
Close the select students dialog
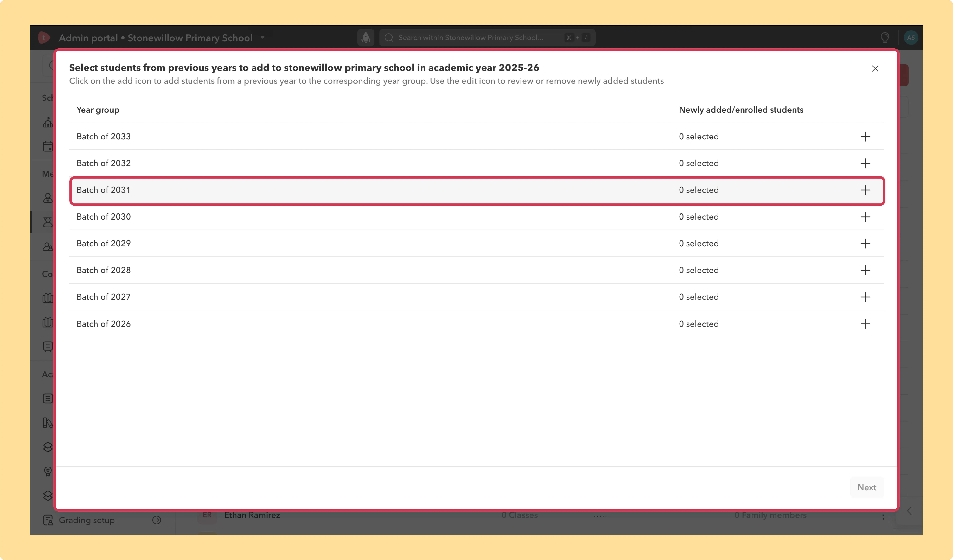(x=875, y=68)
